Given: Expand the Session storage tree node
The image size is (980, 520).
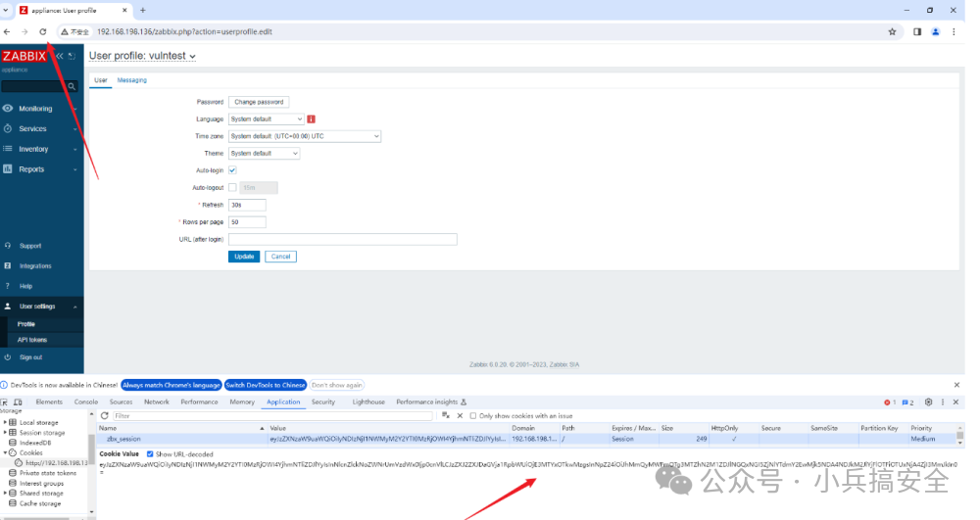Looking at the screenshot, I should coord(5,433).
